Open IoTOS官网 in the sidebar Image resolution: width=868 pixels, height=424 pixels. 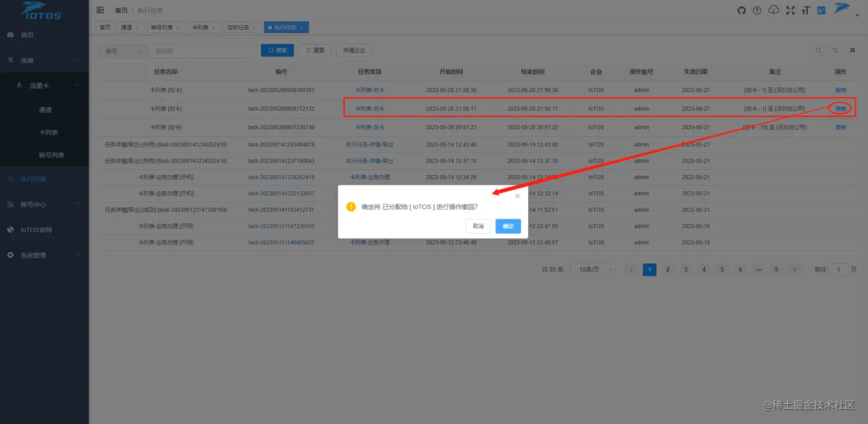tap(44, 230)
